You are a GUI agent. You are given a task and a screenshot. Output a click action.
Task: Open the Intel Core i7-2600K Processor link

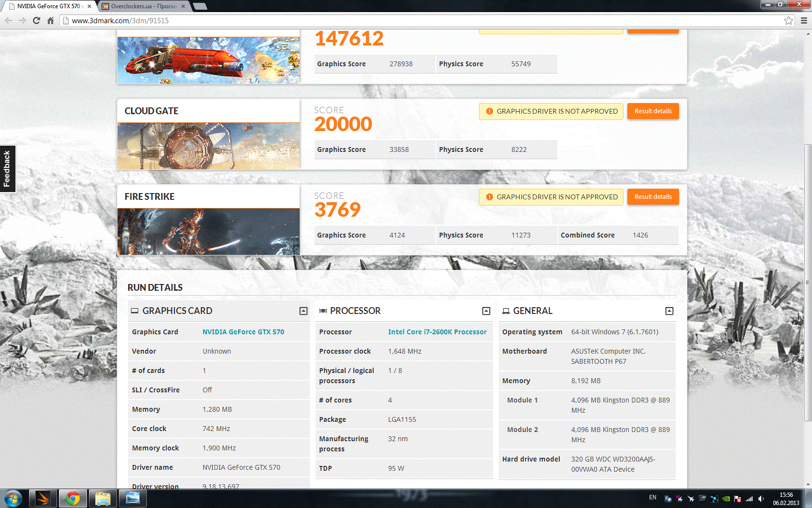pos(437,332)
